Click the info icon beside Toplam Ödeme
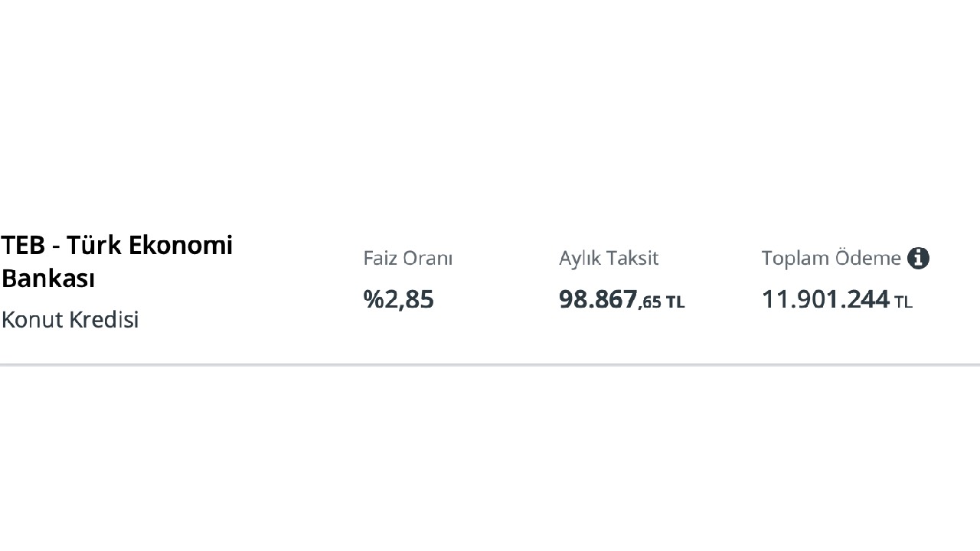 pos(918,259)
